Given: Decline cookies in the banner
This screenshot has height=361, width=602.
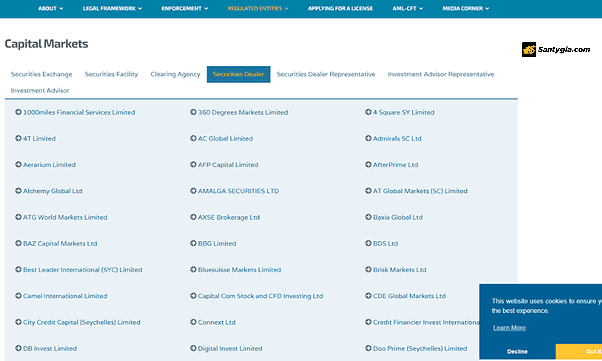Looking at the screenshot, I should pyautogui.click(x=517, y=351).
